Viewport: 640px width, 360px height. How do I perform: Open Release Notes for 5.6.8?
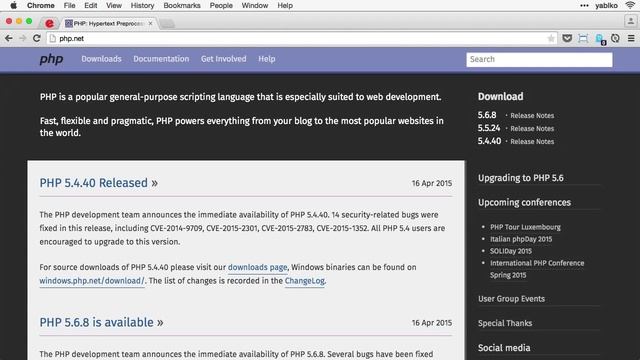[532, 116]
